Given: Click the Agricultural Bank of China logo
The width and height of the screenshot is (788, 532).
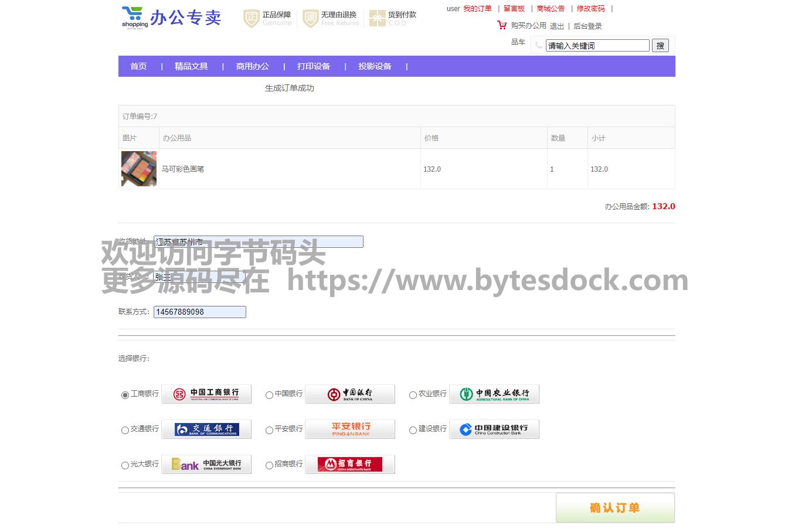Looking at the screenshot, I should pyautogui.click(x=494, y=394).
